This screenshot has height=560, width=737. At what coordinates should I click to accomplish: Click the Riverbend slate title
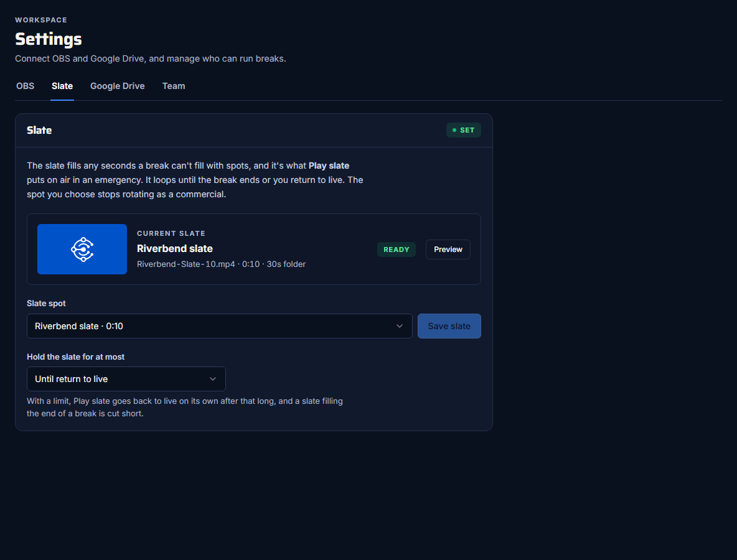[x=175, y=248]
